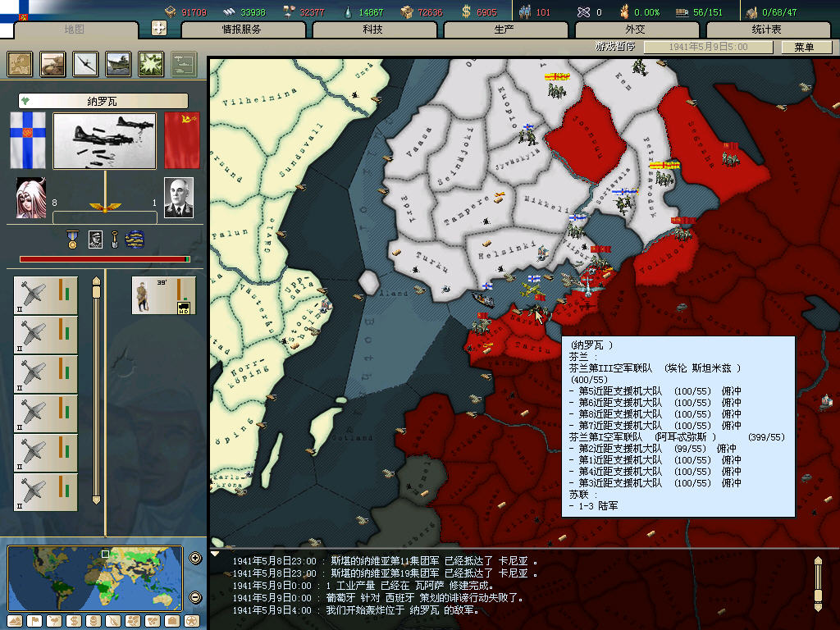Click the shovel entrenchment icon
Image resolution: width=840 pixels, height=630 pixels.
[x=114, y=240]
